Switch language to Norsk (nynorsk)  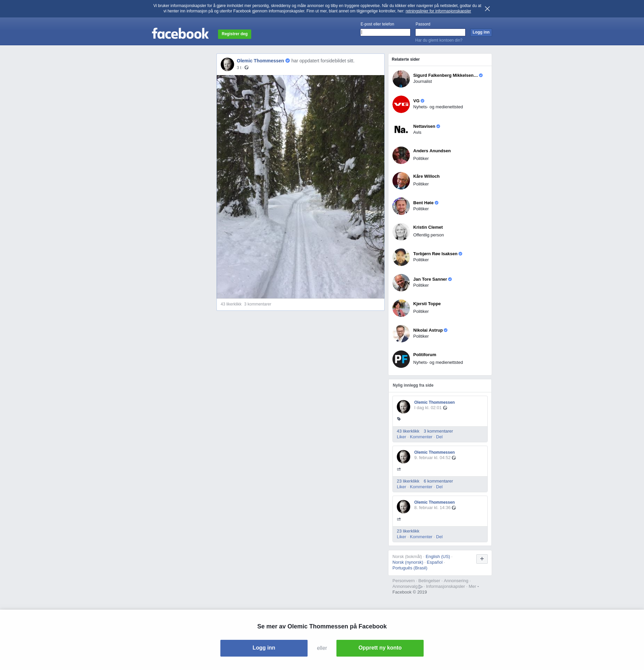[x=407, y=562]
